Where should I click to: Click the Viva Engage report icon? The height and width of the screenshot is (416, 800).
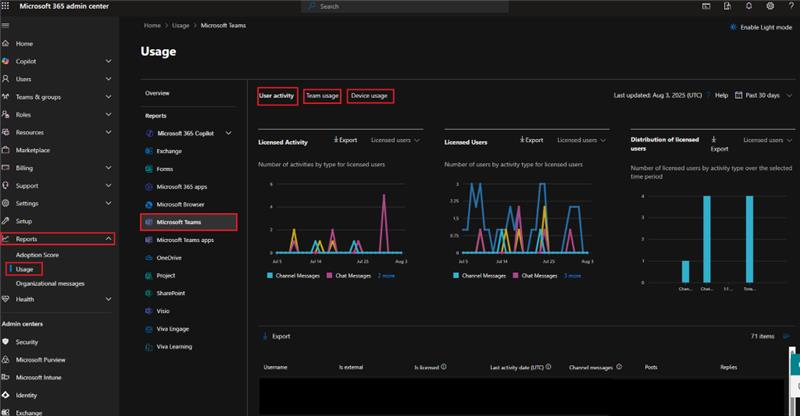149,329
